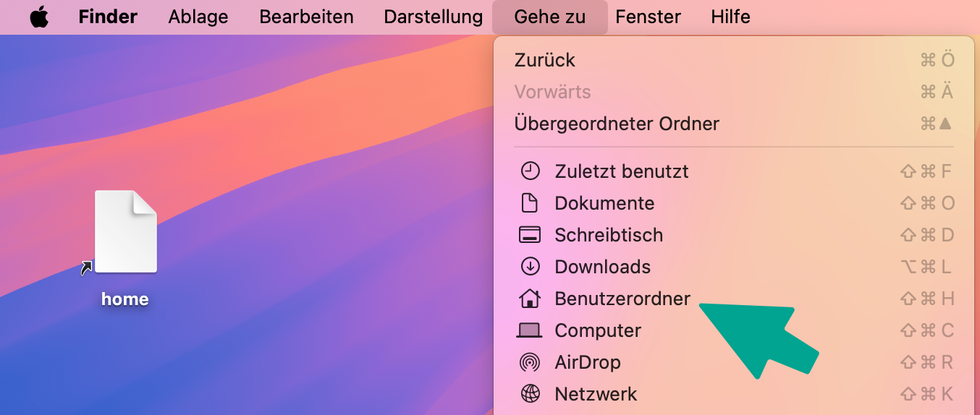Image resolution: width=980 pixels, height=415 pixels.
Task: Expand the Darstellung menu
Action: click(433, 17)
